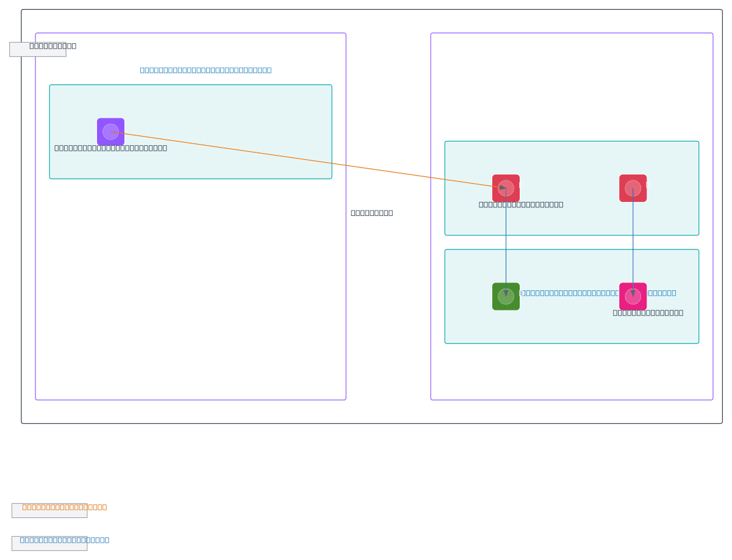732x560 pixels.
Task: Select the text label under the purple node
Action: click(x=110, y=148)
